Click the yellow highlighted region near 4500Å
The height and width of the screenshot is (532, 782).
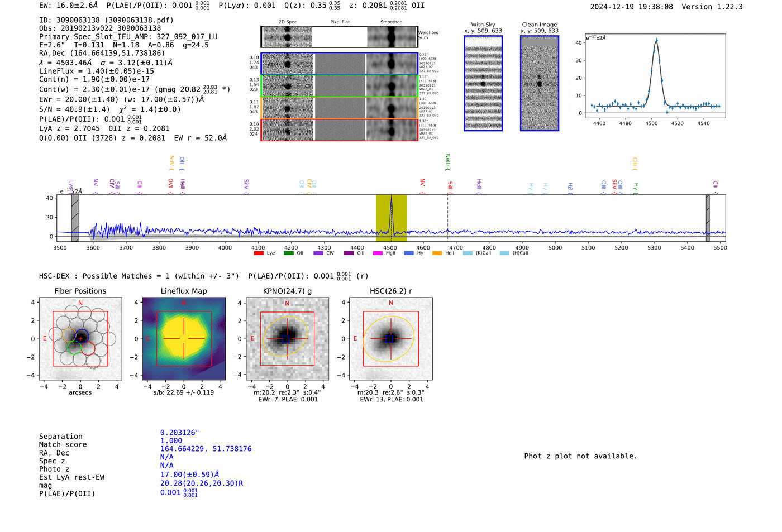[x=391, y=218]
